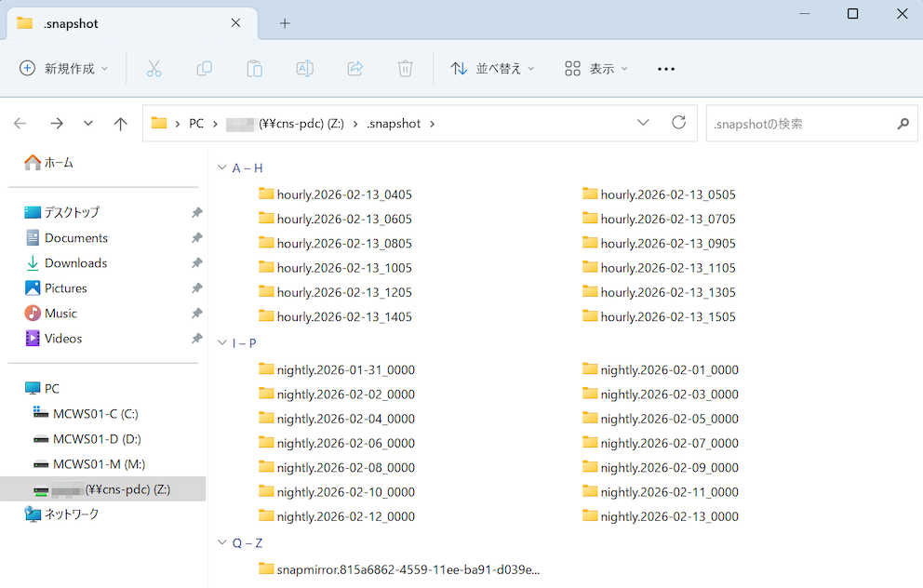This screenshot has width=923, height=588.
Task: Open a new tab with plus button
Action: tap(285, 23)
